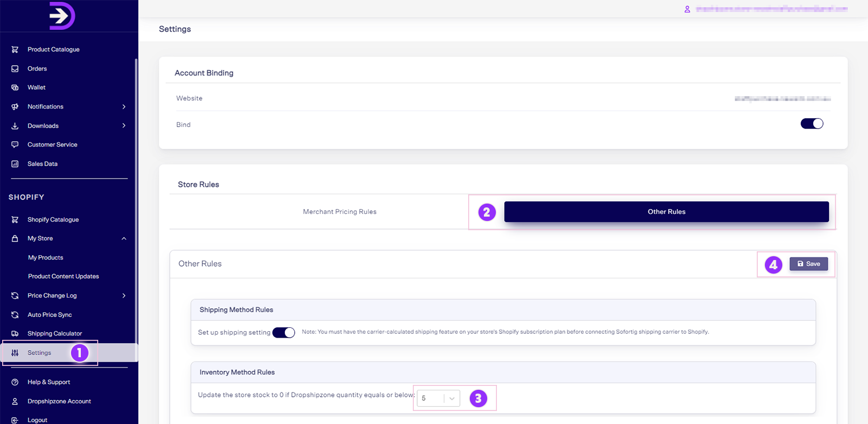Click the user profile icon in header

(x=687, y=9)
